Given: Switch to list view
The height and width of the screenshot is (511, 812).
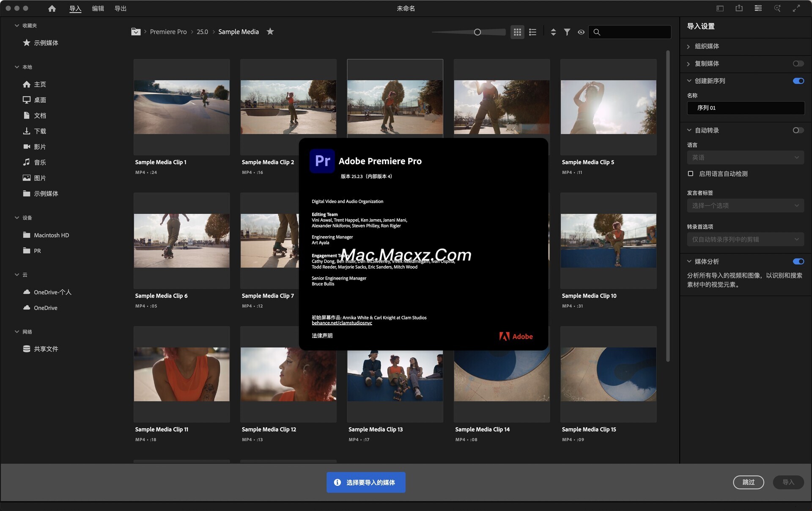Looking at the screenshot, I should [x=533, y=32].
